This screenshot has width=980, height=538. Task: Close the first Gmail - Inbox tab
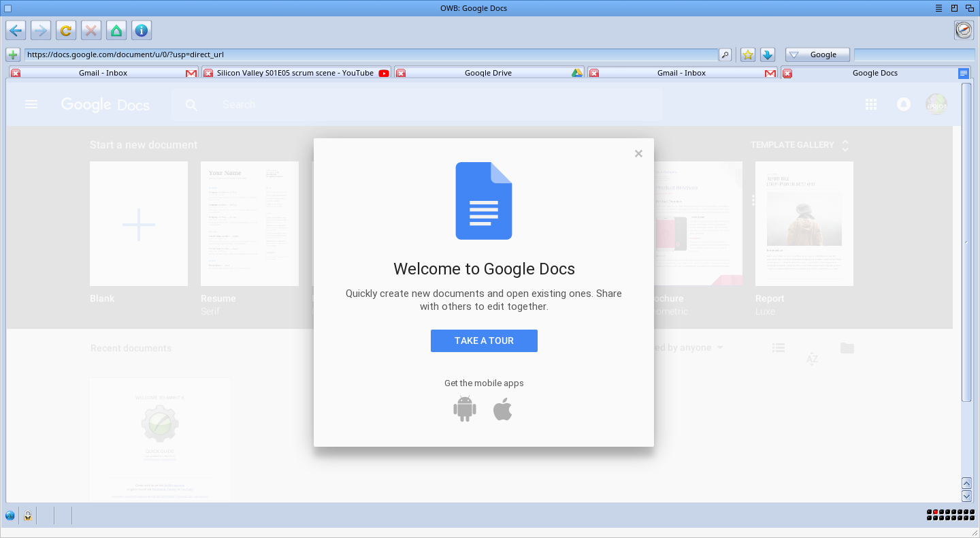[16, 73]
